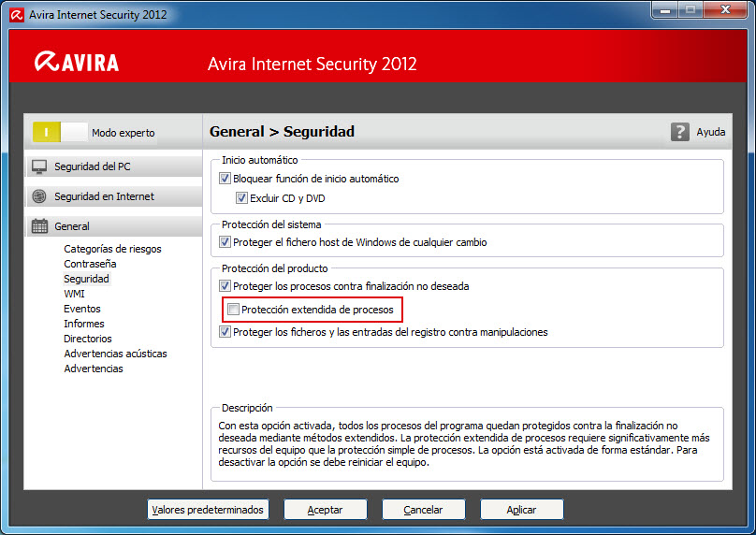Open Advertencias acústicas settings
The image size is (756, 535).
click(x=115, y=354)
